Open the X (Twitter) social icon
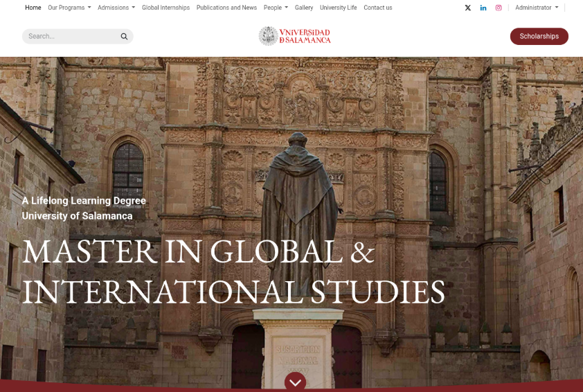This screenshot has height=392, width=583. coord(467,8)
